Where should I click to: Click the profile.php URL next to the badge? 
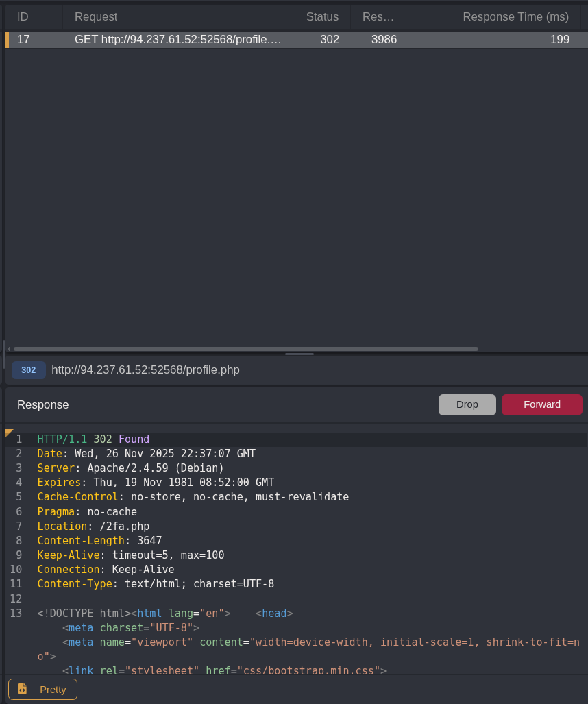(145, 370)
